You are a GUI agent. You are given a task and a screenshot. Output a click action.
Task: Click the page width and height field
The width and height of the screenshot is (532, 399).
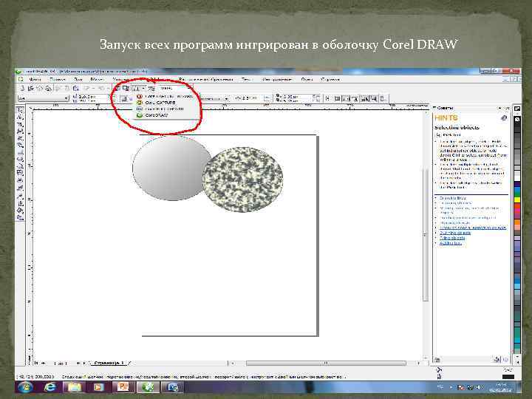(92, 98)
